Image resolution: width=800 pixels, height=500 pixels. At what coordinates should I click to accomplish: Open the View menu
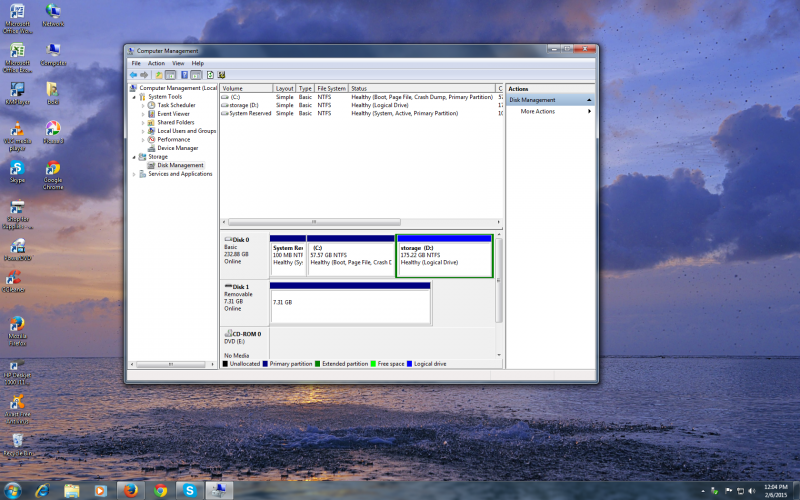(x=177, y=63)
